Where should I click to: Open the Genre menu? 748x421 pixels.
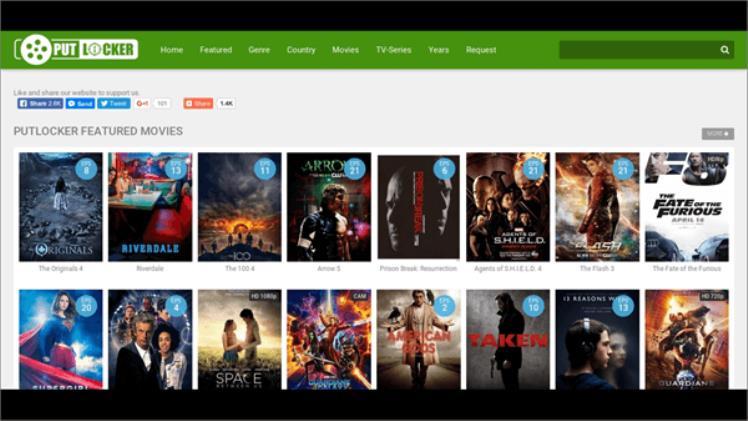[x=259, y=50]
